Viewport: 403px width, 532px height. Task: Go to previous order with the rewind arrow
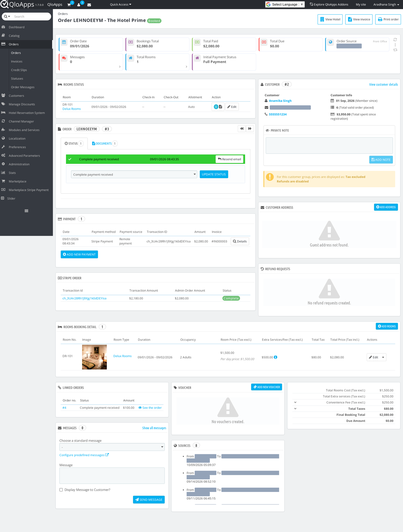click(x=242, y=129)
